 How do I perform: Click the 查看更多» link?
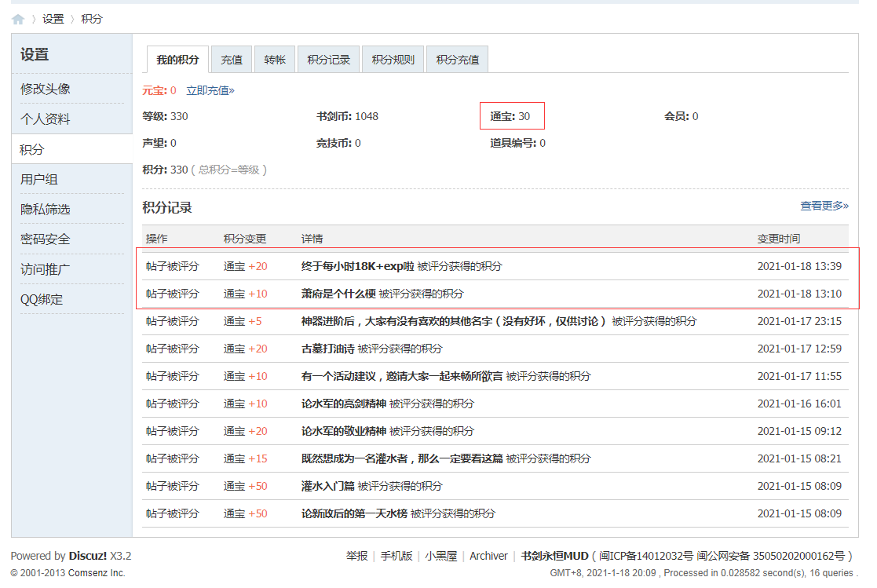pos(824,206)
